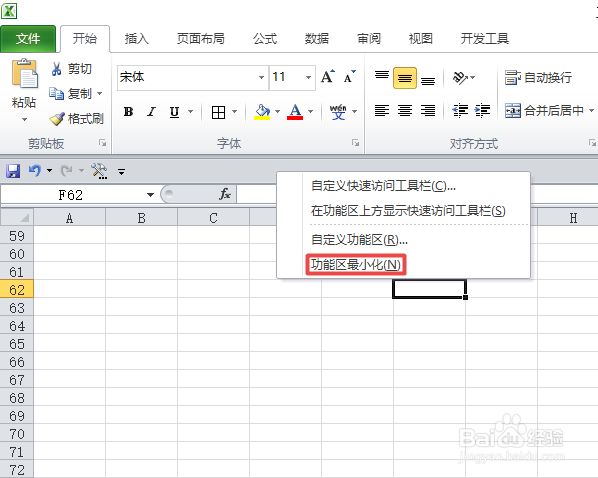Open font name 宋体 dropdown
This screenshot has width=598, height=478.
(x=261, y=77)
